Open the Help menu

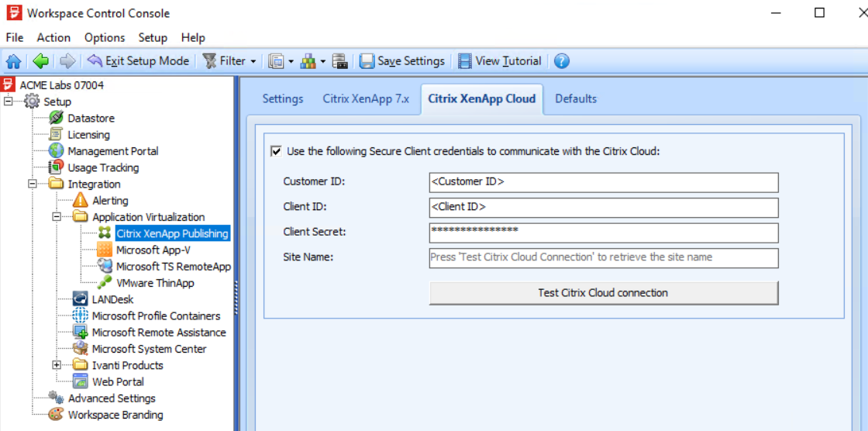[x=193, y=38]
